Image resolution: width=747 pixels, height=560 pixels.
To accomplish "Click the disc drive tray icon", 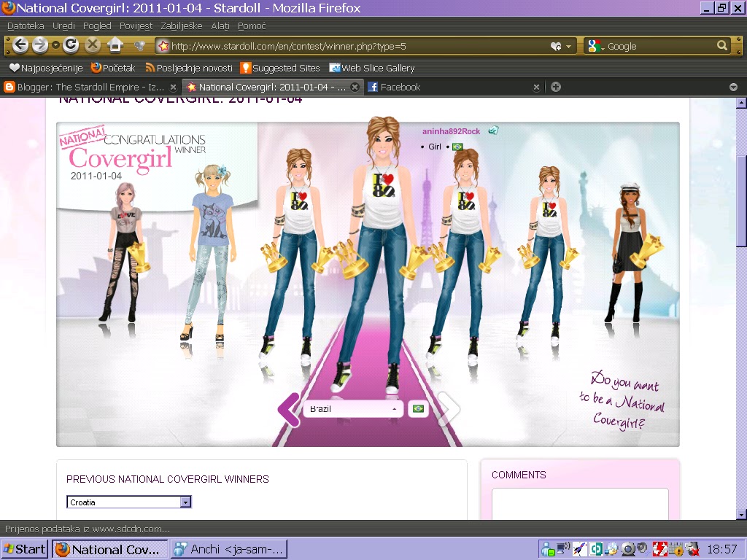I will pos(612,549).
